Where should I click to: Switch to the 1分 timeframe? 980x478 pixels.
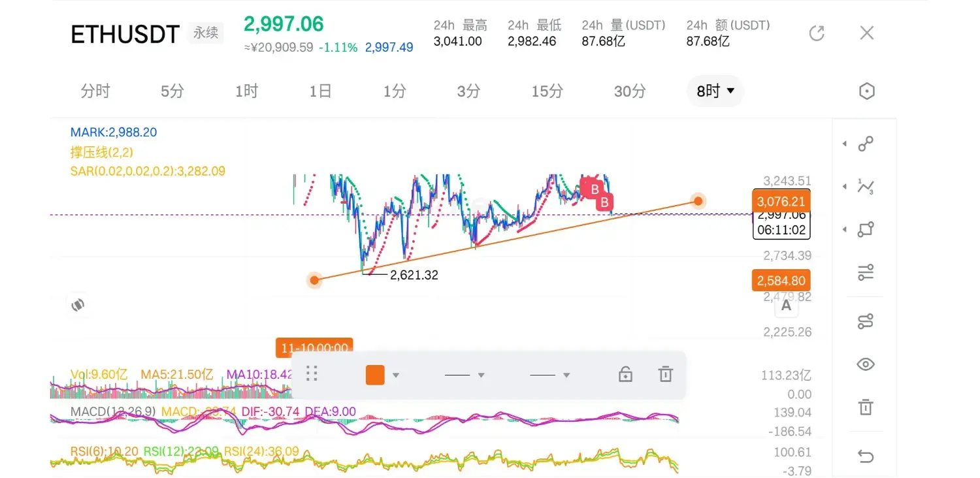395,91
